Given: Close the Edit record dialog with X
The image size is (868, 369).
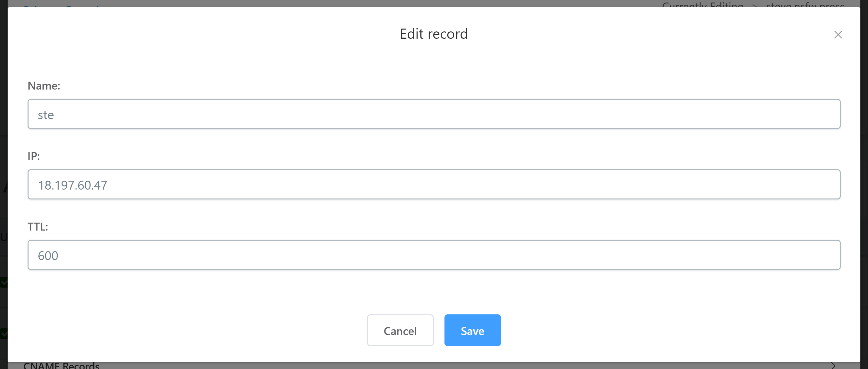Looking at the screenshot, I should [x=838, y=34].
